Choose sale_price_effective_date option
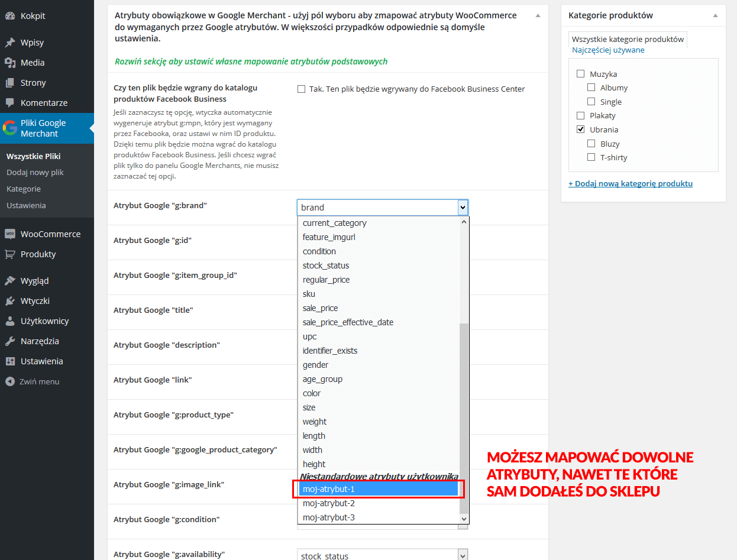This screenshot has height=560, width=737. pyautogui.click(x=379, y=322)
